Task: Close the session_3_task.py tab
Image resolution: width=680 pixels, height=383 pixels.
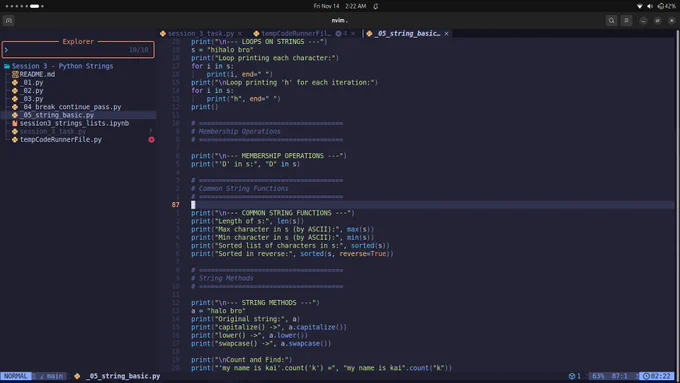Action: point(240,33)
